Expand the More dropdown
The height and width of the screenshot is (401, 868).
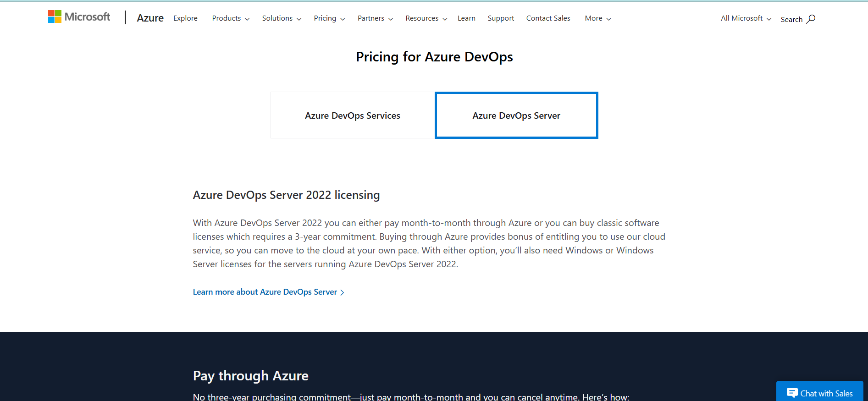pyautogui.click(x=598, y=18)
